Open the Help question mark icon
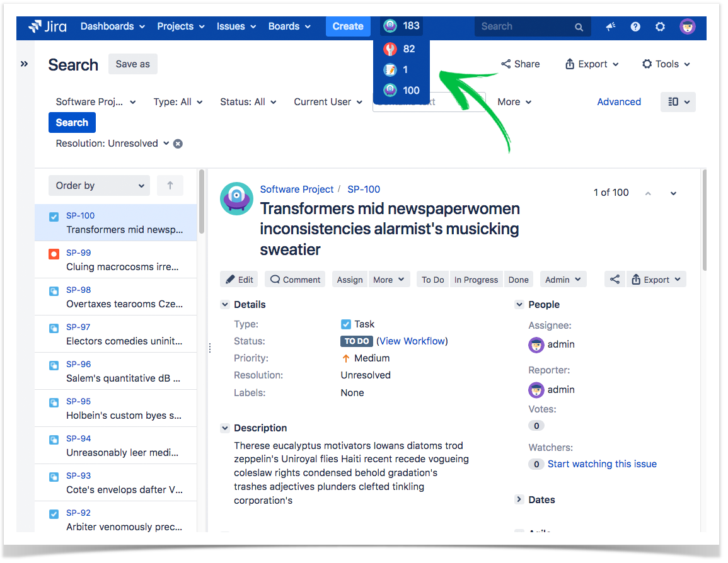This screenshot has height=563, width=728. pos(635,26)
